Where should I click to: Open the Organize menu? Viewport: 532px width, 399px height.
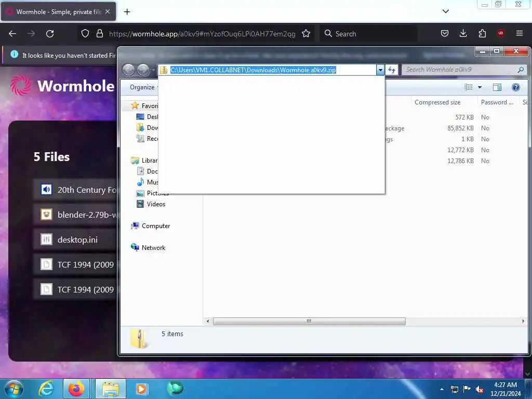pos(142,87)
